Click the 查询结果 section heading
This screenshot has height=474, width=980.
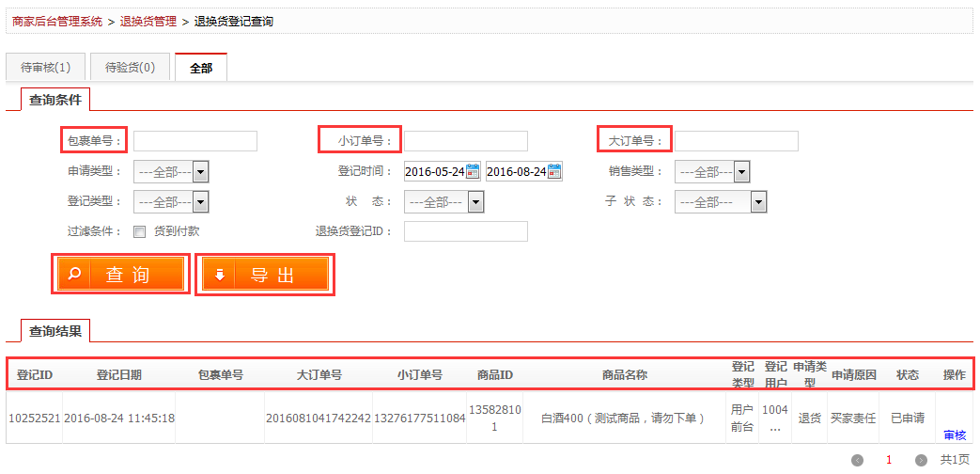[x=55, y=331]
